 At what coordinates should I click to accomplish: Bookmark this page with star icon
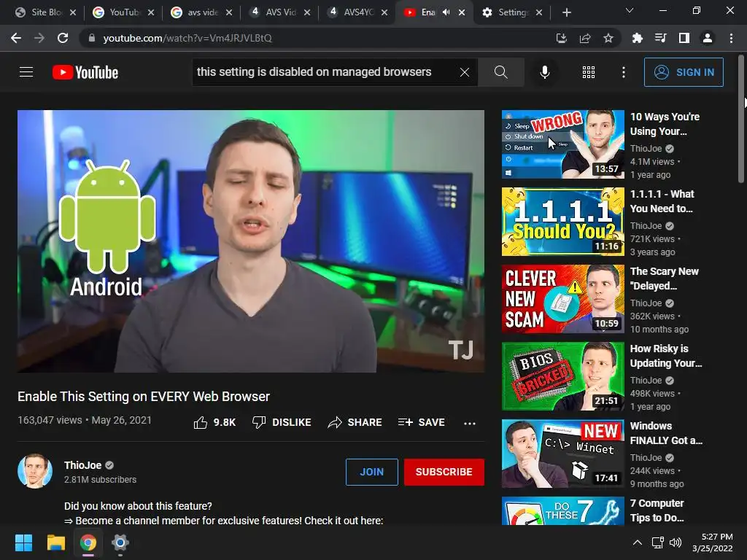click(x=608, y=38)
